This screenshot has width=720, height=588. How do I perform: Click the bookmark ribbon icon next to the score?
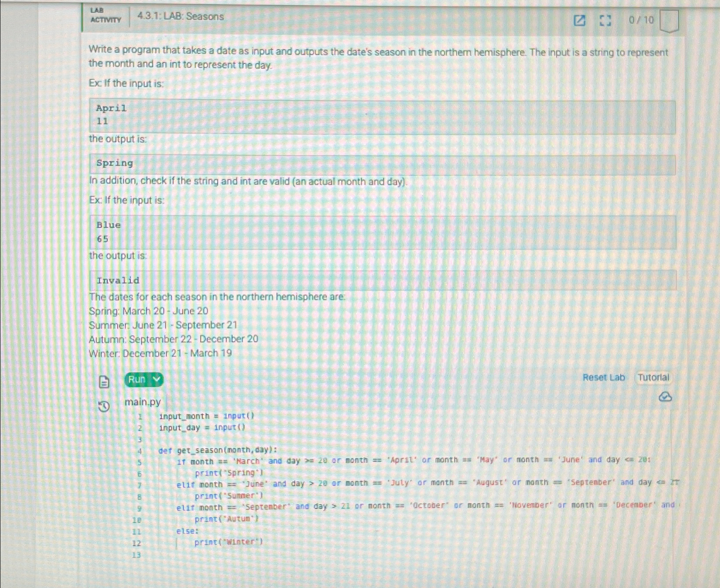coord(669,21)
